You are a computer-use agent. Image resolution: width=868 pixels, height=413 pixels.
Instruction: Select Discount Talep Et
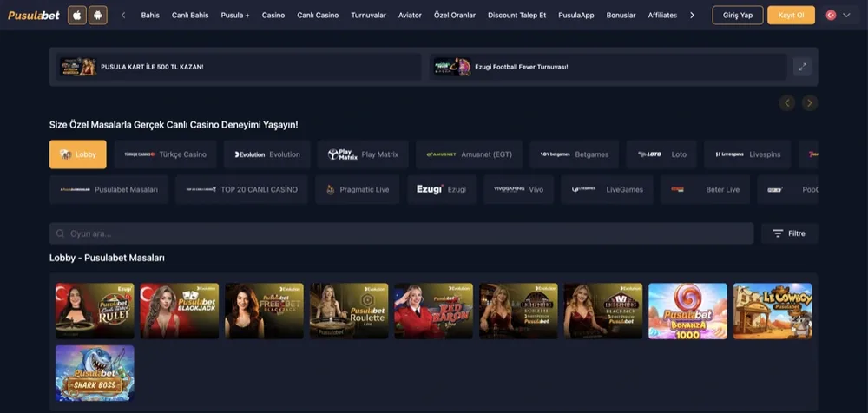pyautogui.click(x=517, y=15)
